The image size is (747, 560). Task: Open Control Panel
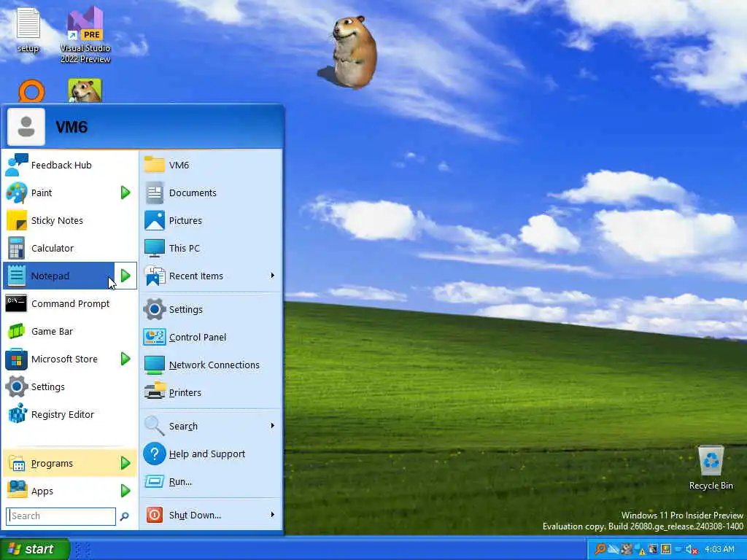coord(211,337)
